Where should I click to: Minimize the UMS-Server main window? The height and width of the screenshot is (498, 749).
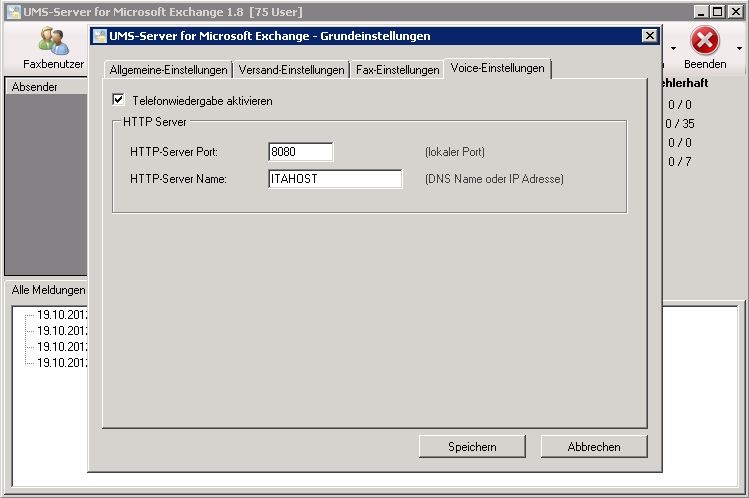click(701, 12)
